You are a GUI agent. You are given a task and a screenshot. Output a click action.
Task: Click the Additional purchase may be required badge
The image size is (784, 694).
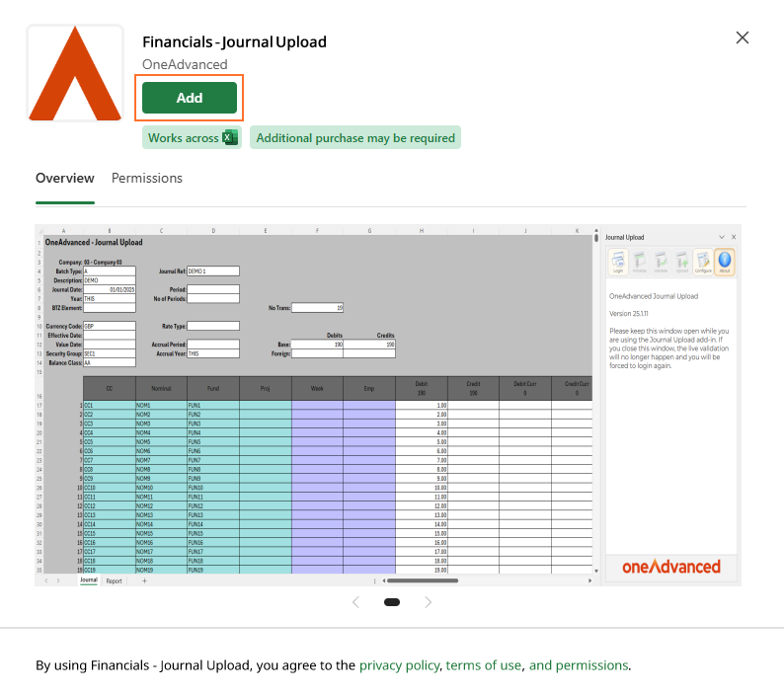tap(355, 138)
